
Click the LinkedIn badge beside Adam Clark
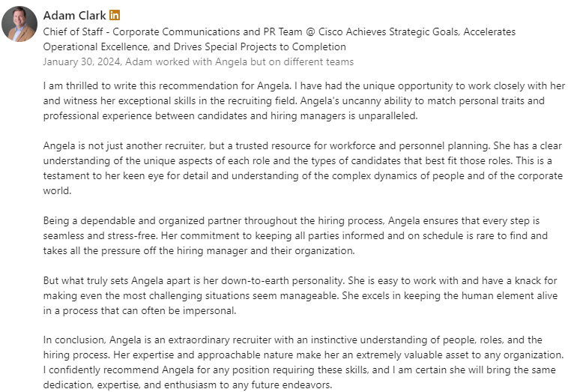coord(115,16)
